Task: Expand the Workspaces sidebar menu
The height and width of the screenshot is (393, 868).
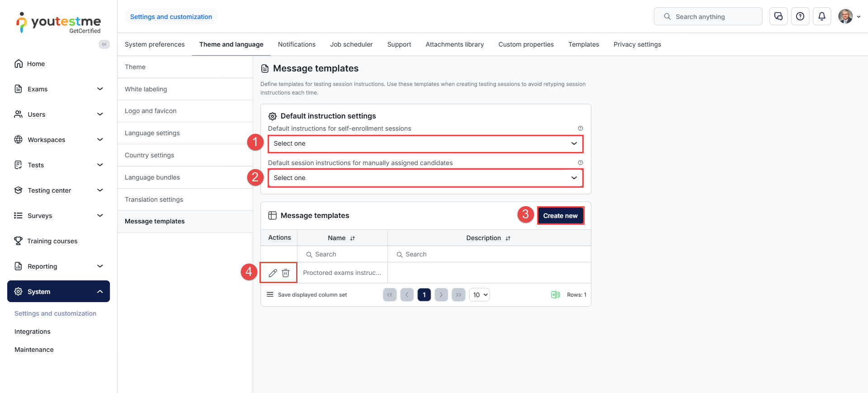Action: pyautogui.click(x=59, y=140)
